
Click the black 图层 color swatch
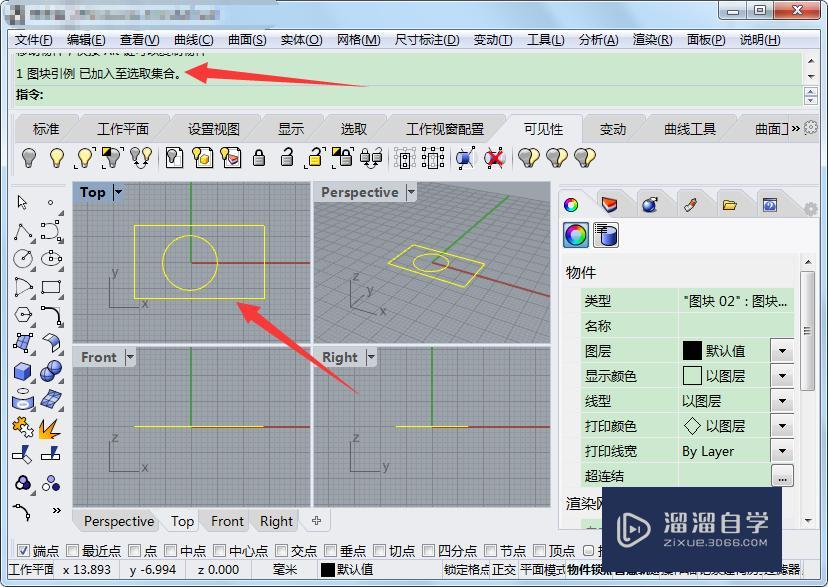(692, 351)
